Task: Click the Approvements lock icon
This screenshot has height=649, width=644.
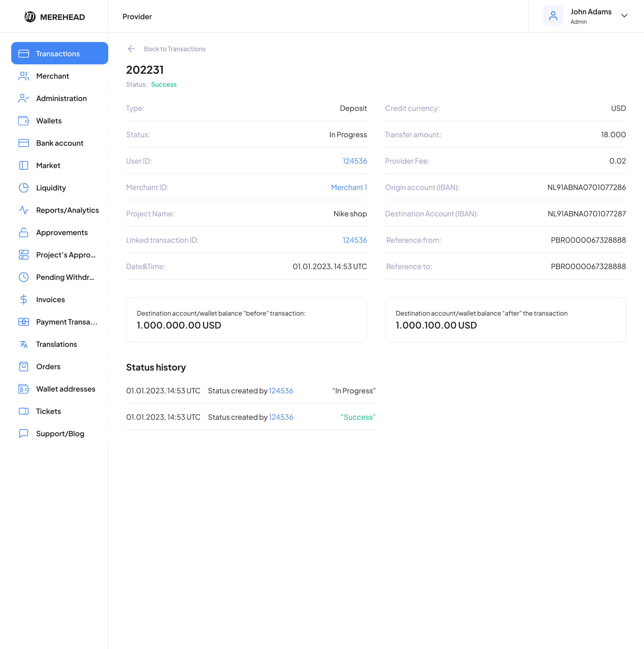Action: pos(23,232)
